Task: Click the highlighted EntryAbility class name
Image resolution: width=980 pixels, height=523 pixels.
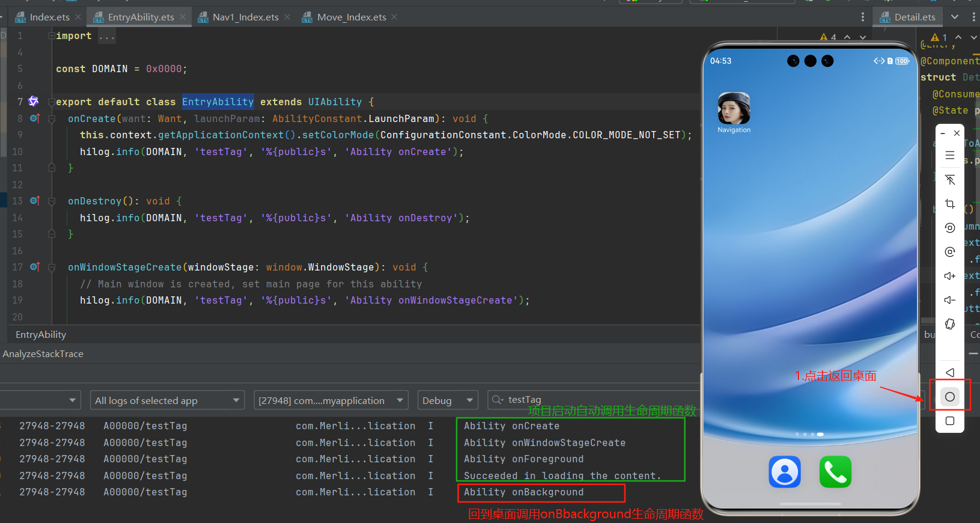Action: click(218, 102)
